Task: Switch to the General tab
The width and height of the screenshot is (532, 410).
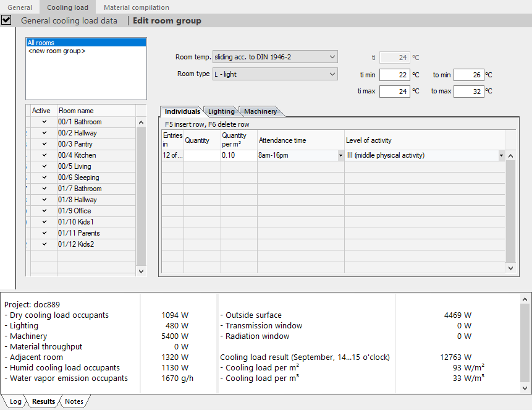Action: coord(20,7)
